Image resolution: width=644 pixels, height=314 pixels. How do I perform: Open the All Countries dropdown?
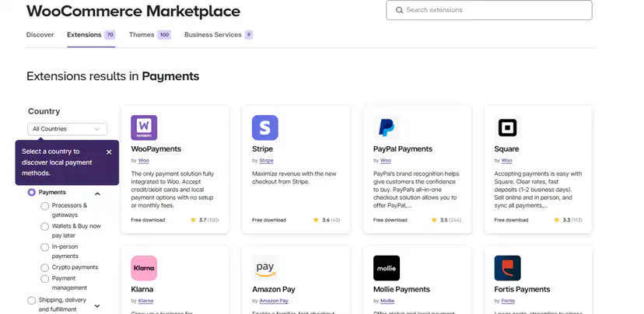[x=68, y=129]
